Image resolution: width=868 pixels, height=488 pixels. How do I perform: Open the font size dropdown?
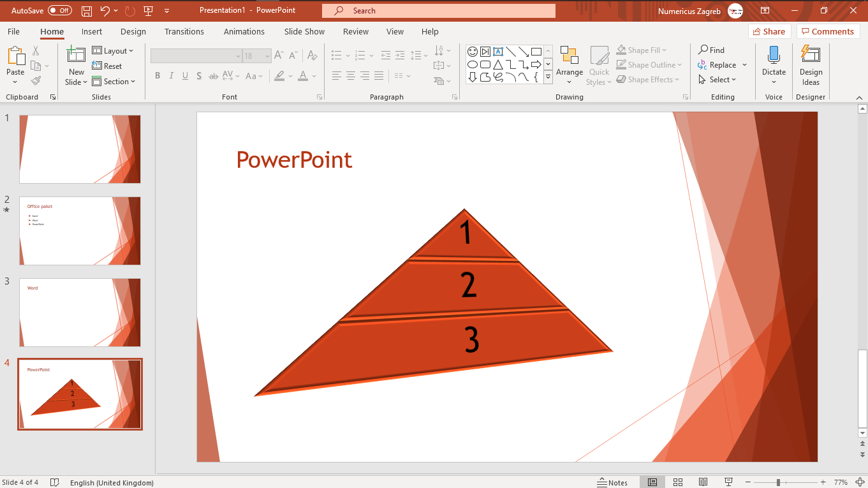[x=267, y=55]
